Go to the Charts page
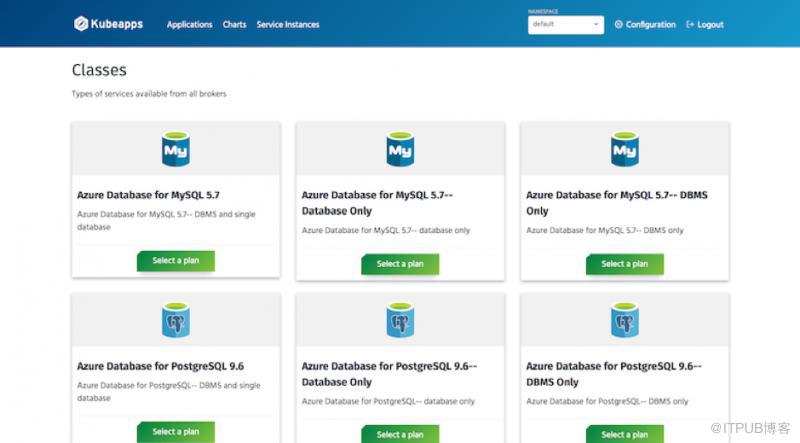This screenshot has width=800, height=443. [x=234, y=24]
